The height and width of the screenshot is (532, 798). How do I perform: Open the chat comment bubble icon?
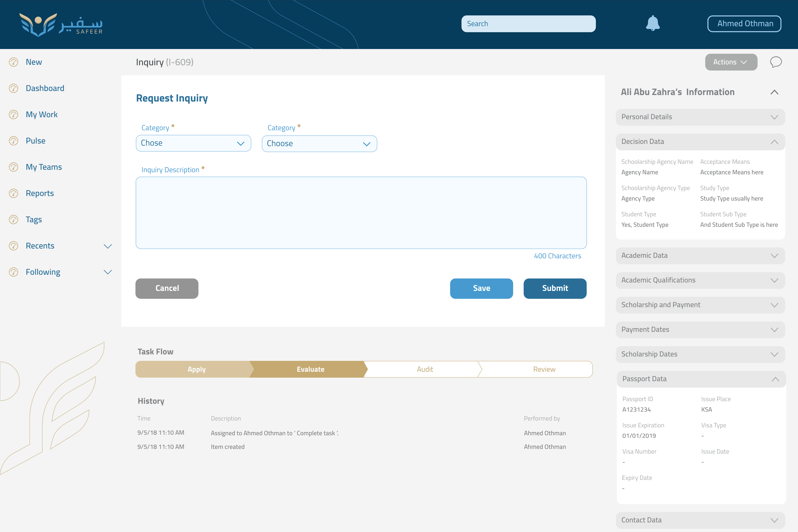pyautogui.click(x=776, y=62)
